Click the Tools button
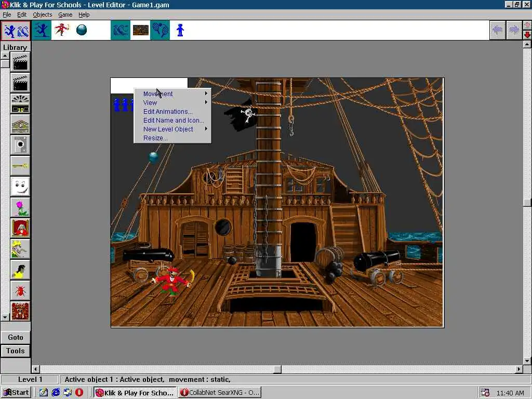532x399 pixels. coord(16,351)
